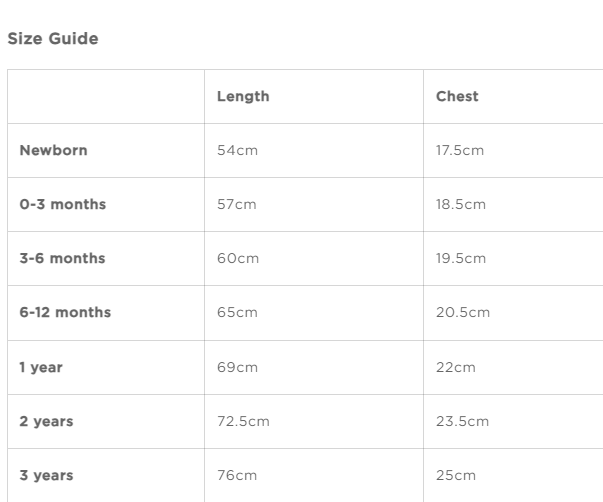
Task: Select the 57cm length value
Action: 237,205
